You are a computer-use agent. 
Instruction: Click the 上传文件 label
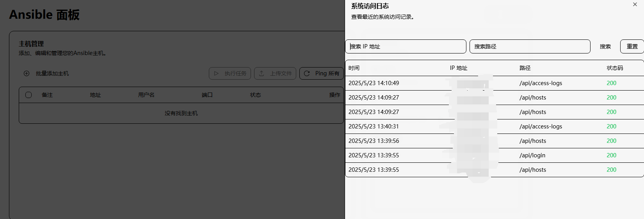281,73
